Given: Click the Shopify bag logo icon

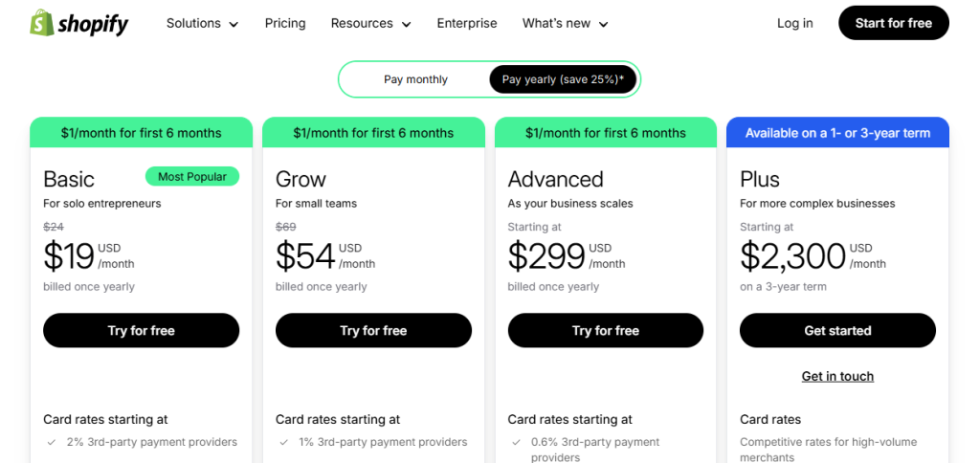Looking at the screenshot, I should coord(42,23).
